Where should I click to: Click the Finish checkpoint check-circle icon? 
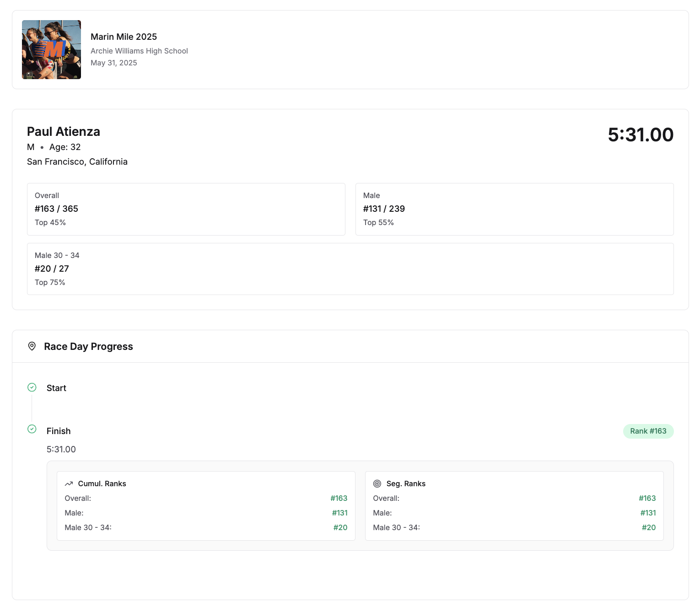[x=32, y=429]
